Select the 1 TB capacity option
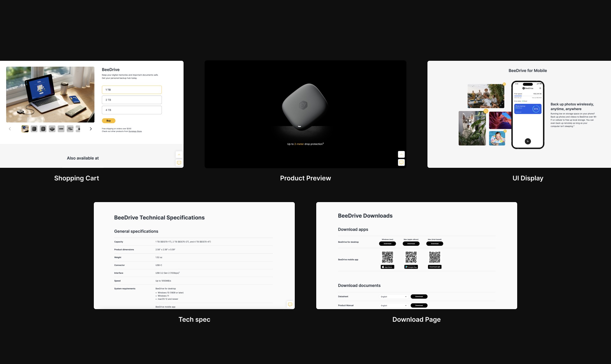The height and width of the screenshot is (364, 611). 132,90
